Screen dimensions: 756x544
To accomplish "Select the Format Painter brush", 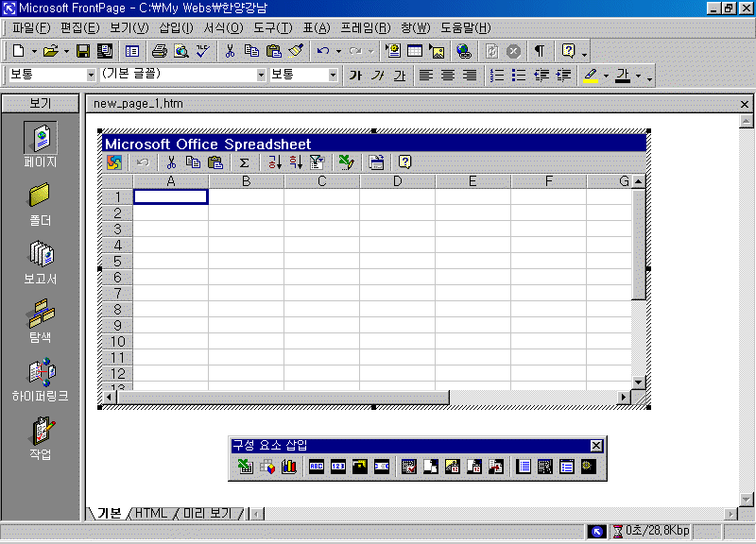I will (x=296, y=51).
